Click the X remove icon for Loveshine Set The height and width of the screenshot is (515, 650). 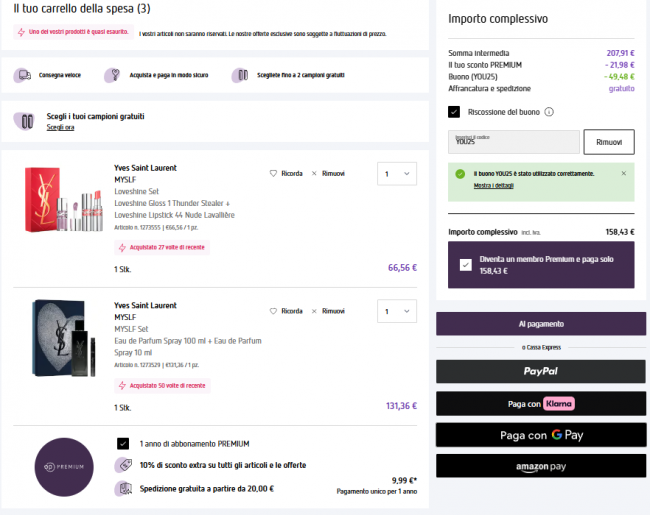coord(314,173)
